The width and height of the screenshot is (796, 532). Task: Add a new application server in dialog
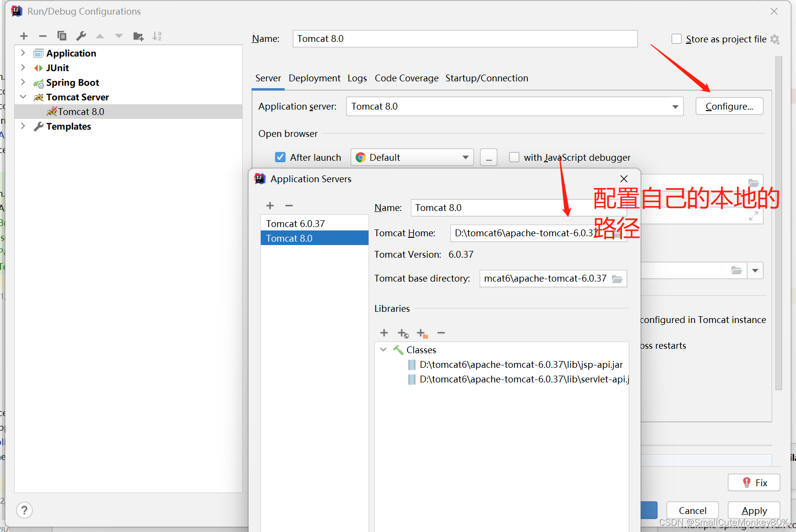(270, 206)
